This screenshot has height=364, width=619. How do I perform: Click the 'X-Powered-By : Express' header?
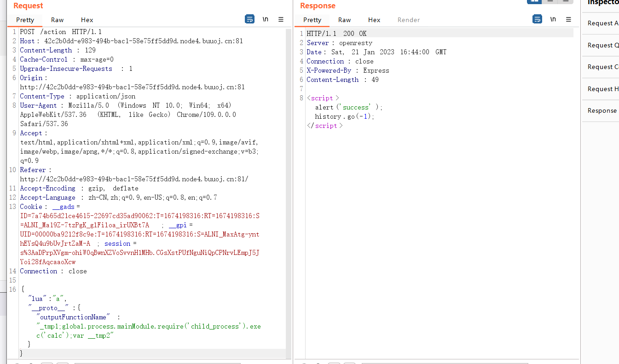(x=348, y=70)
